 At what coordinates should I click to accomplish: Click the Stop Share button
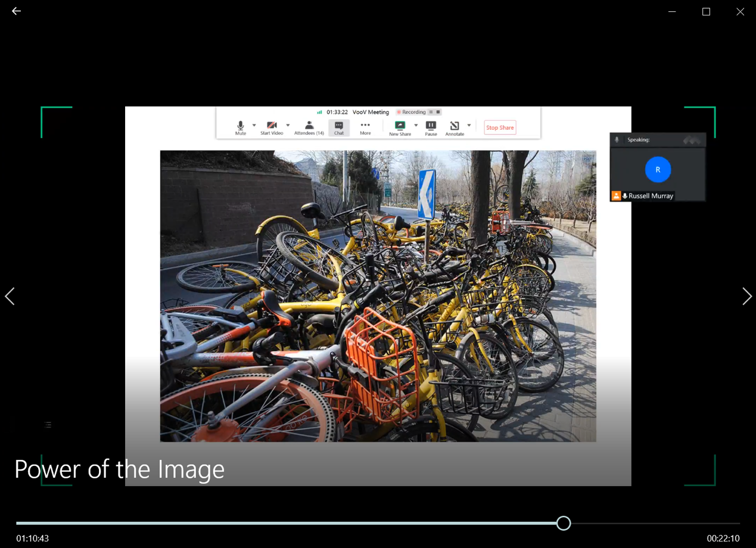(x=500, y=127)
